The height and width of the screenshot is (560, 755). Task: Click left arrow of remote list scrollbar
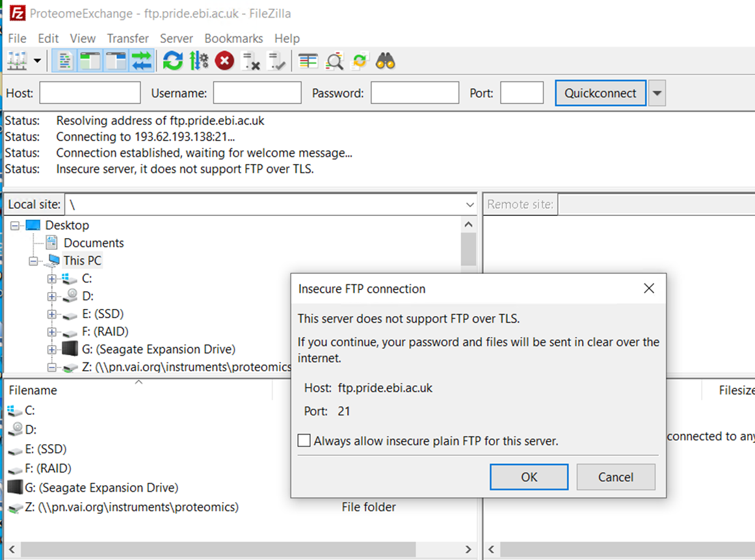click(x=492, y=549)
